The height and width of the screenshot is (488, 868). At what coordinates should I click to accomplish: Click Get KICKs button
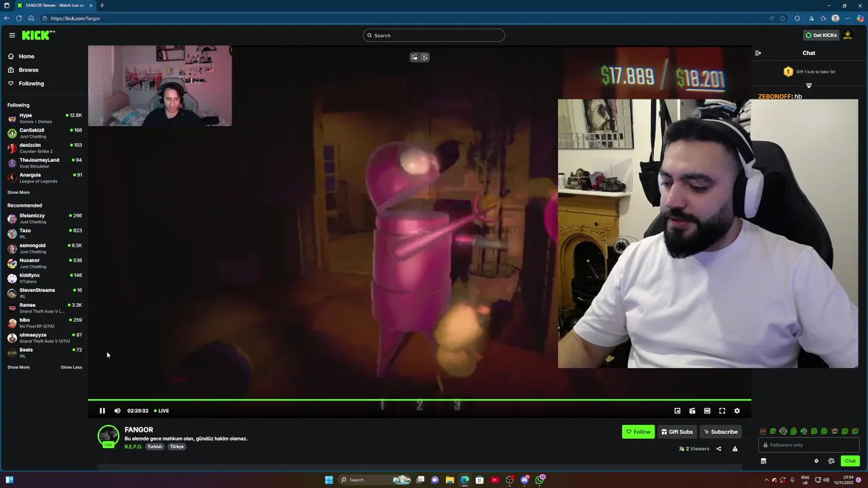(821, 35)
